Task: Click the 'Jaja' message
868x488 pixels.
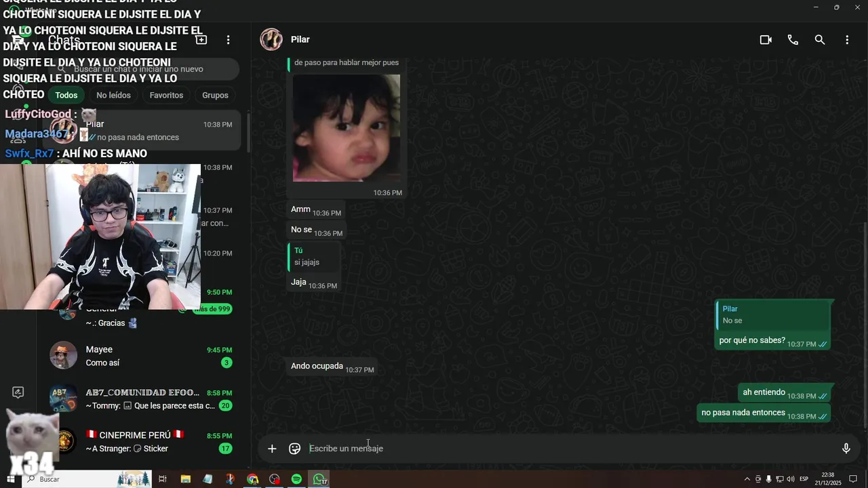Action: 313,283
